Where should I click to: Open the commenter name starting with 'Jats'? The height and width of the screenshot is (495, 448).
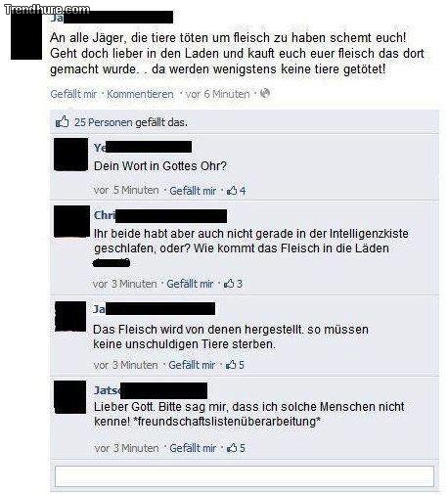tap(151, 390)
